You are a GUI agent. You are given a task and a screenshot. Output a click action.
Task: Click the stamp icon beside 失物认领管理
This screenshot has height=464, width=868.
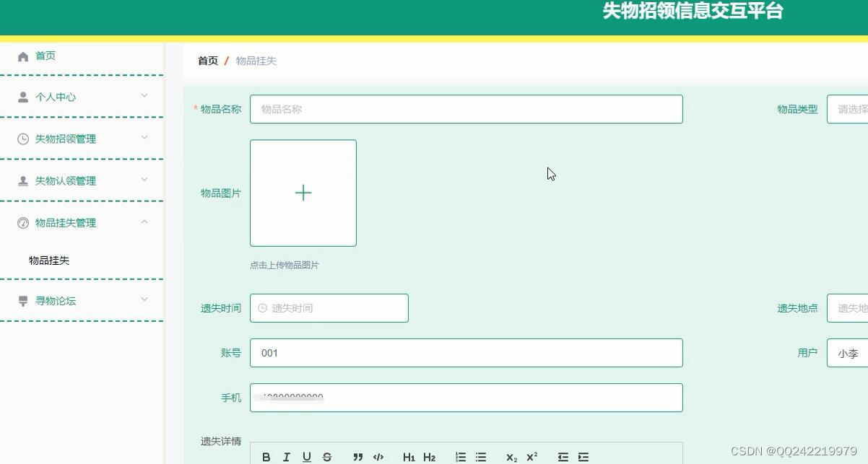click(x=23, y=180)
